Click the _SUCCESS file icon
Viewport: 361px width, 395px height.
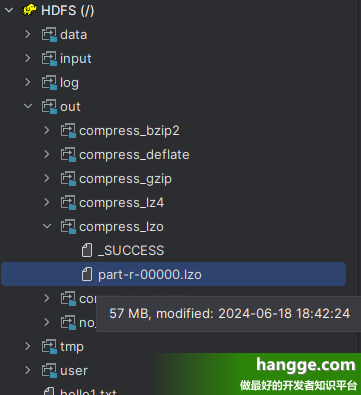(x=87, y=250)
